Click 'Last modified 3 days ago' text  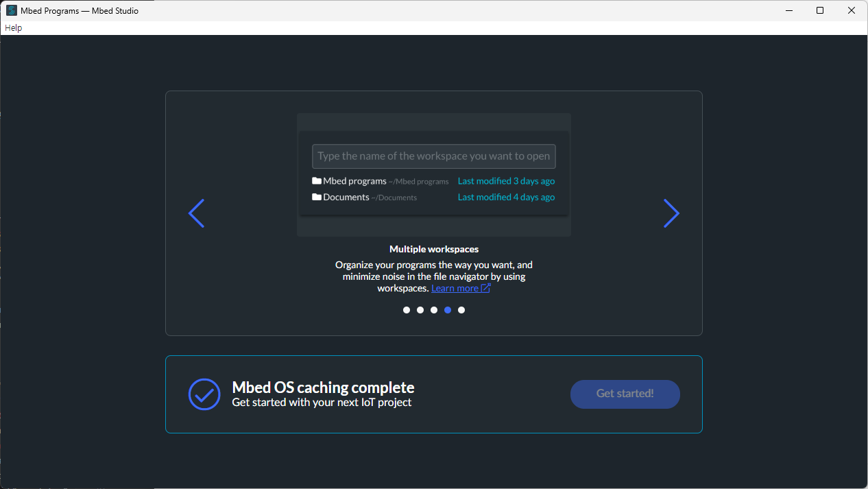(x=507, y=181)
